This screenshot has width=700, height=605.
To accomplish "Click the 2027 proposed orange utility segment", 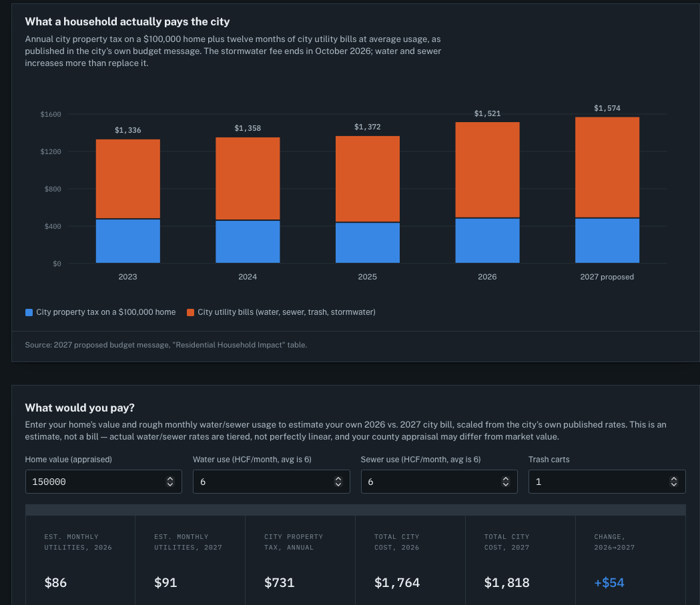I will coord(607,167).
